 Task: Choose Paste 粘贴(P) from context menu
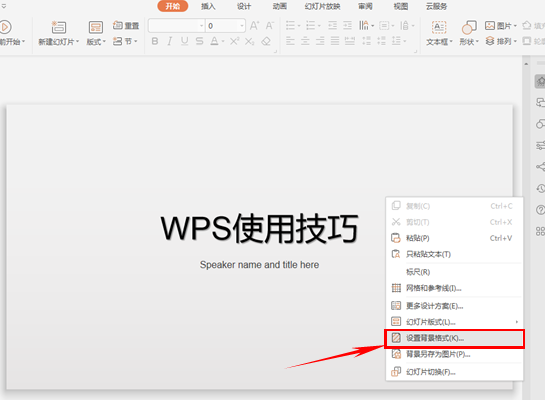click(454, 238)
